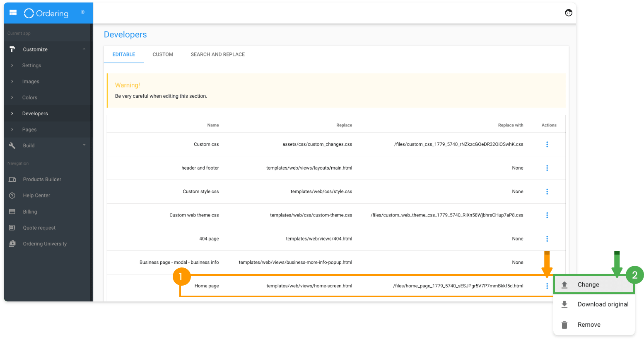The height and width of the screenshot is (340, 644).
Task: Click 'templates/web/css/style.css' cell
Action: click(321, 192)
